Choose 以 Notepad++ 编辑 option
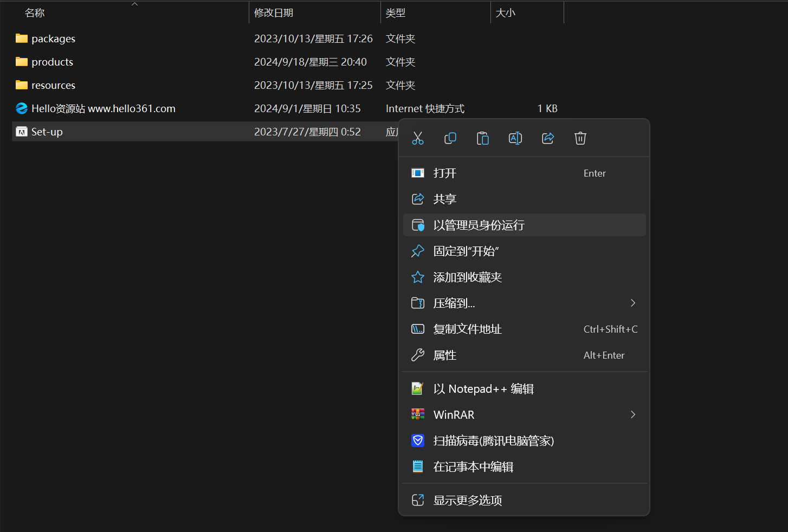788x532 pixels. click(483, 388)
